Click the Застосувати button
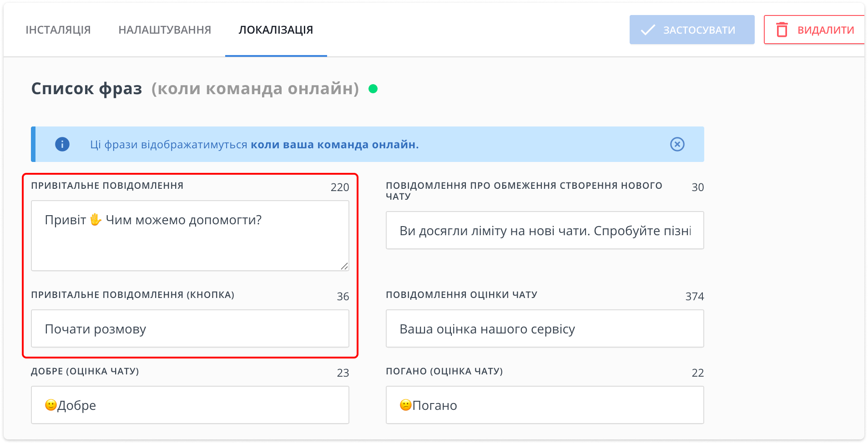 click(692, 30)
